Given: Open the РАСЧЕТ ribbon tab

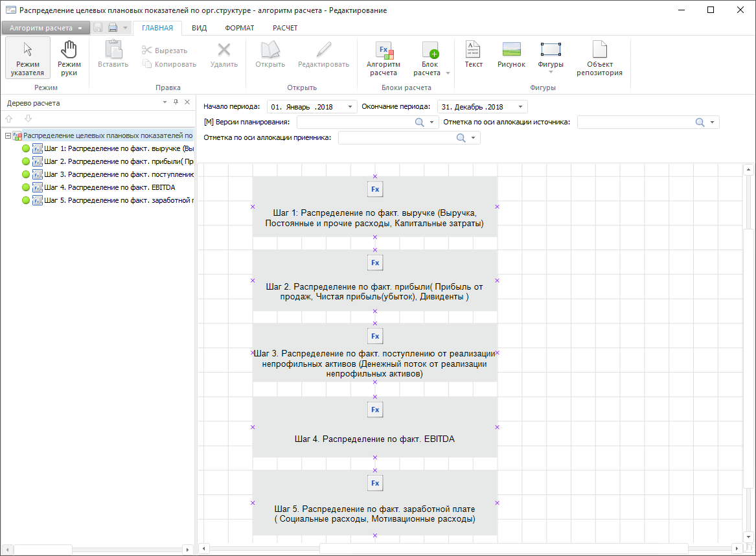Looking at the screenshot, I should click(285, 28).
